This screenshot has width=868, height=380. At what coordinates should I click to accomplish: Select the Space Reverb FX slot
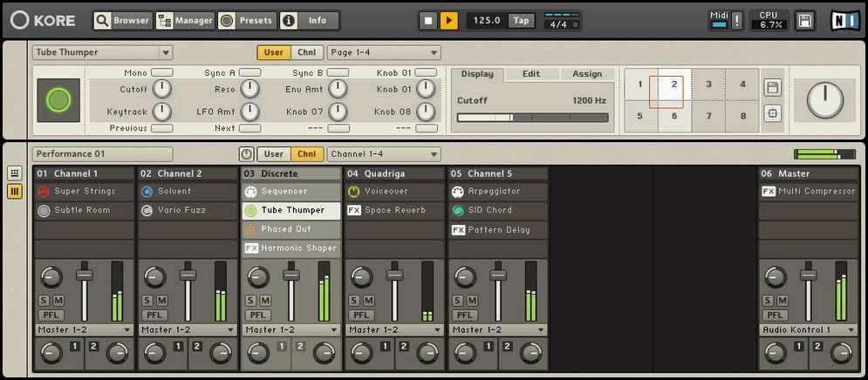click(394, 210)
